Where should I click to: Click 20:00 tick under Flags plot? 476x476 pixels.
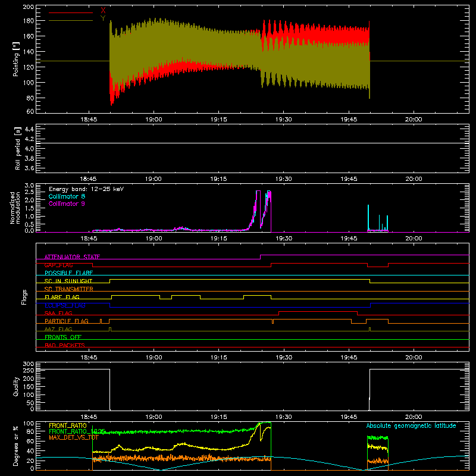[414, 358]
